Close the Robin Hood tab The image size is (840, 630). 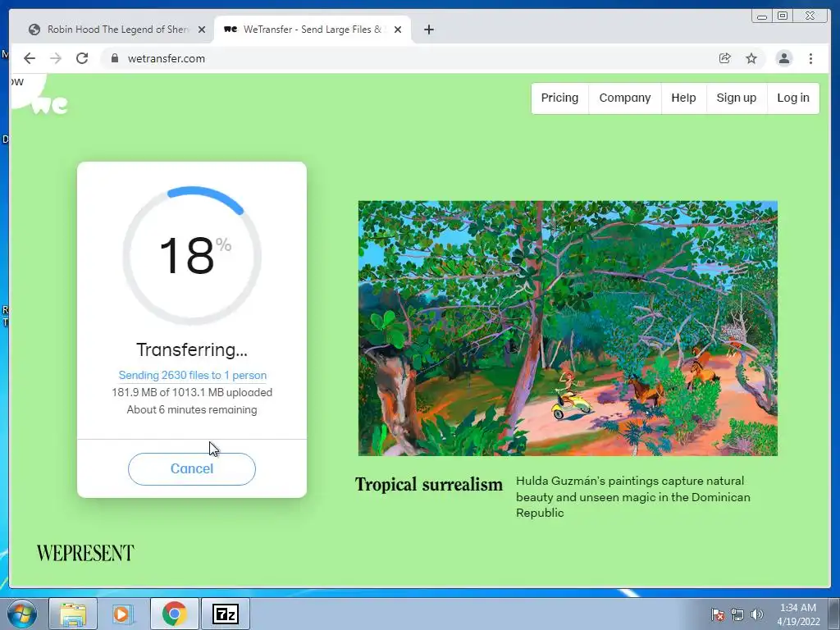pyautogui.click(x=202, y=30)
